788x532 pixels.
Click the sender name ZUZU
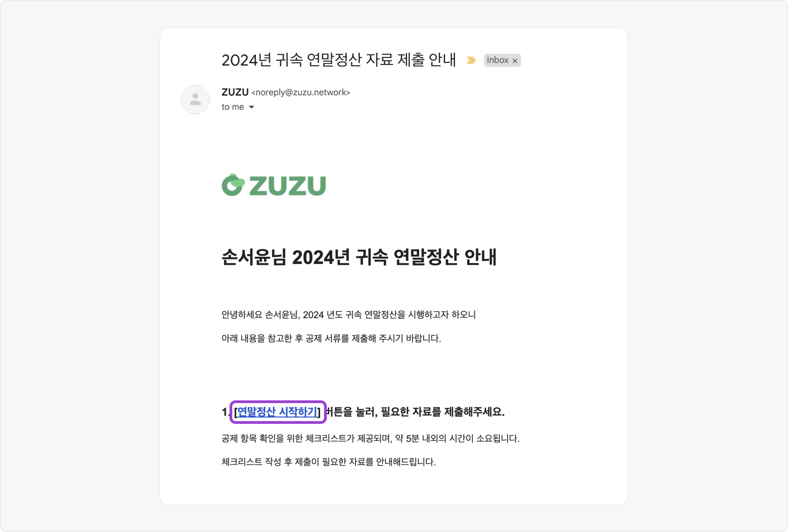235,92
